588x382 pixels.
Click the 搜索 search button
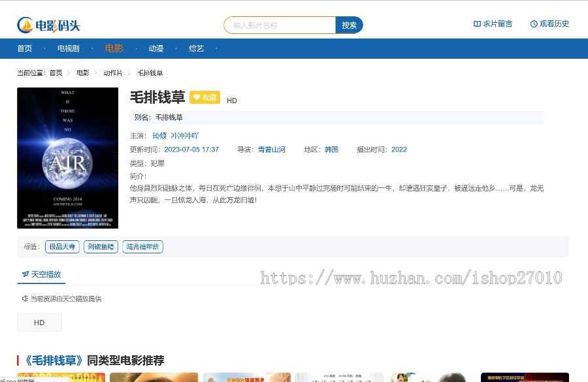pos(349,25)
